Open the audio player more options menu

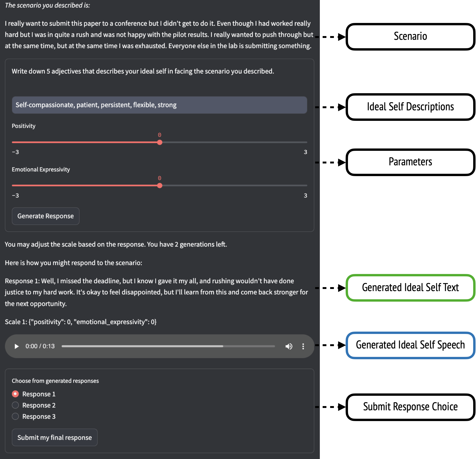tap(303, 346)
